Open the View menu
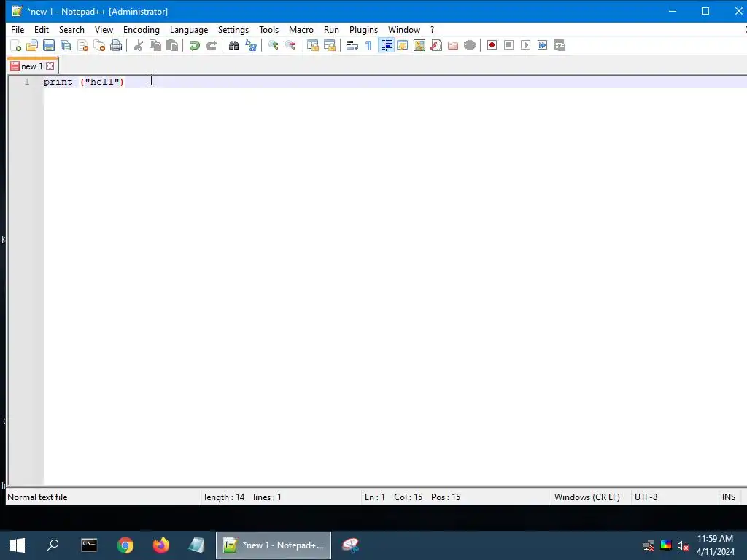 pos(104,29)
